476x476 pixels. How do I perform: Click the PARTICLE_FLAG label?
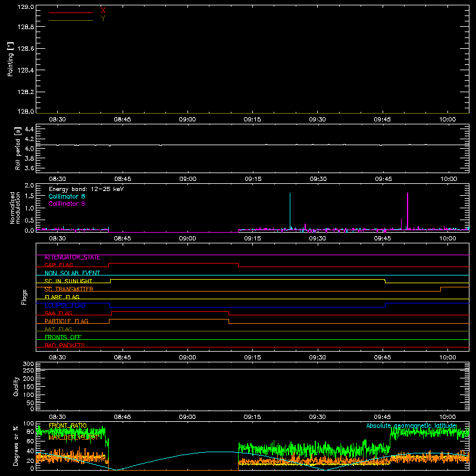[67, 321]
